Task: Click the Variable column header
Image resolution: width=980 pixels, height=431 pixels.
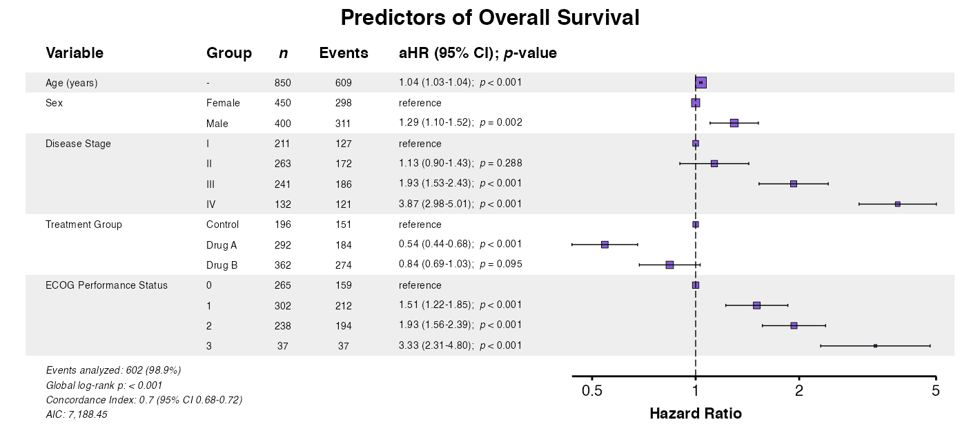Action: pyautogui.click(x=75, y=53)
